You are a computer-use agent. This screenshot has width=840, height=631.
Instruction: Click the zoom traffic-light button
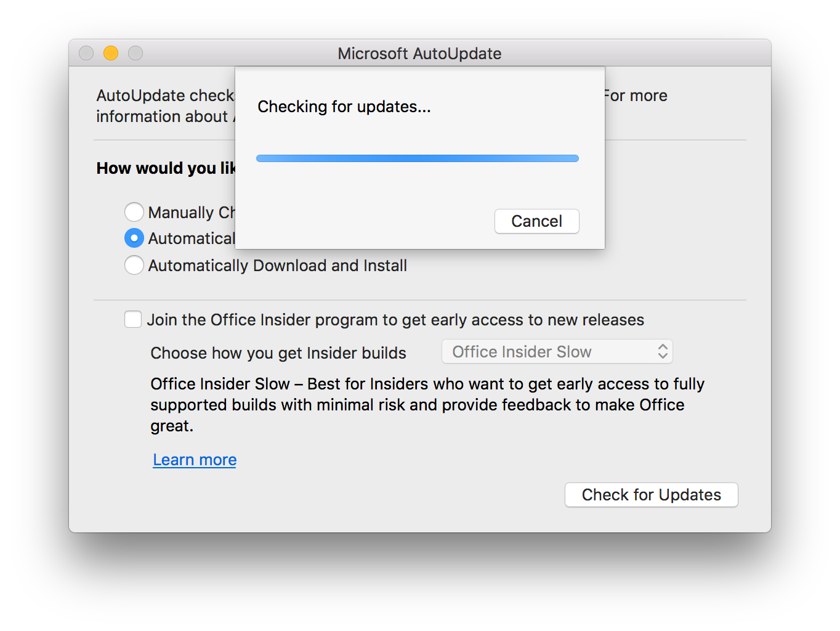coord(135,53)
